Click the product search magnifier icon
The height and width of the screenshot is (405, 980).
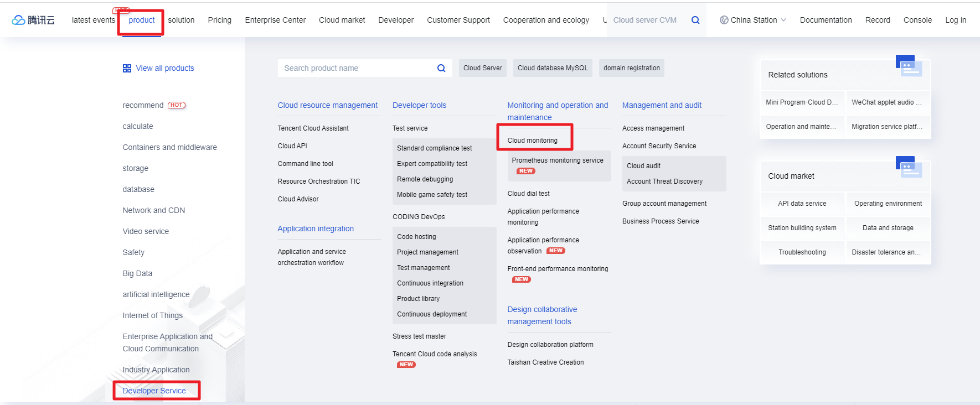[x=441, y=68]
